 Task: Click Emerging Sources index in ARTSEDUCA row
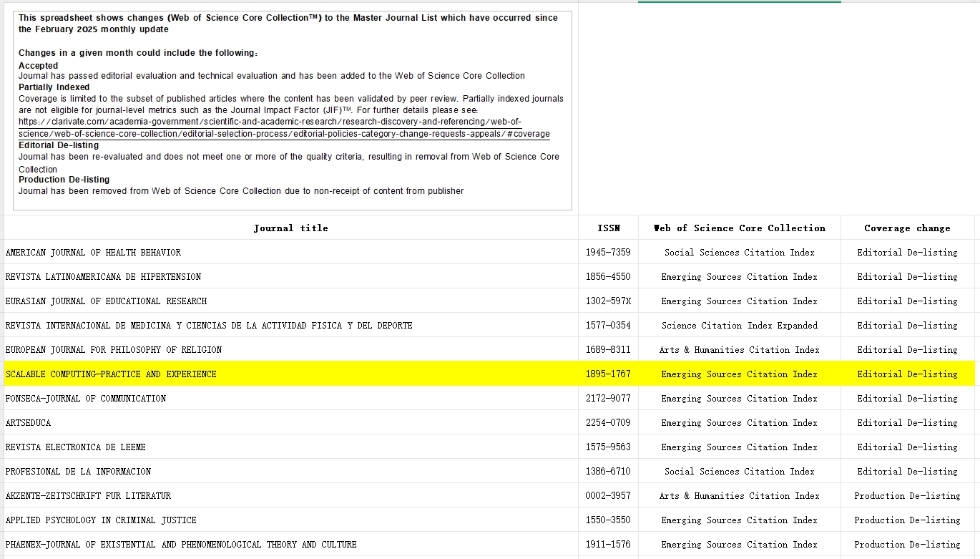click(740, 422)
